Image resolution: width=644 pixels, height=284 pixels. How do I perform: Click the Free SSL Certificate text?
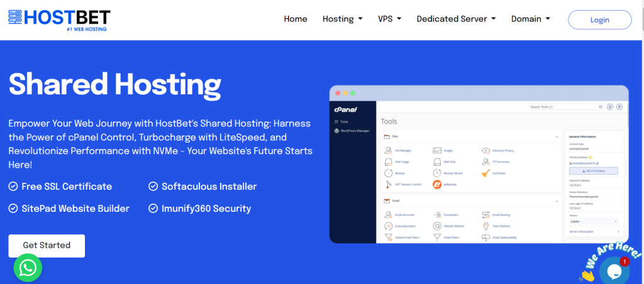67,187
